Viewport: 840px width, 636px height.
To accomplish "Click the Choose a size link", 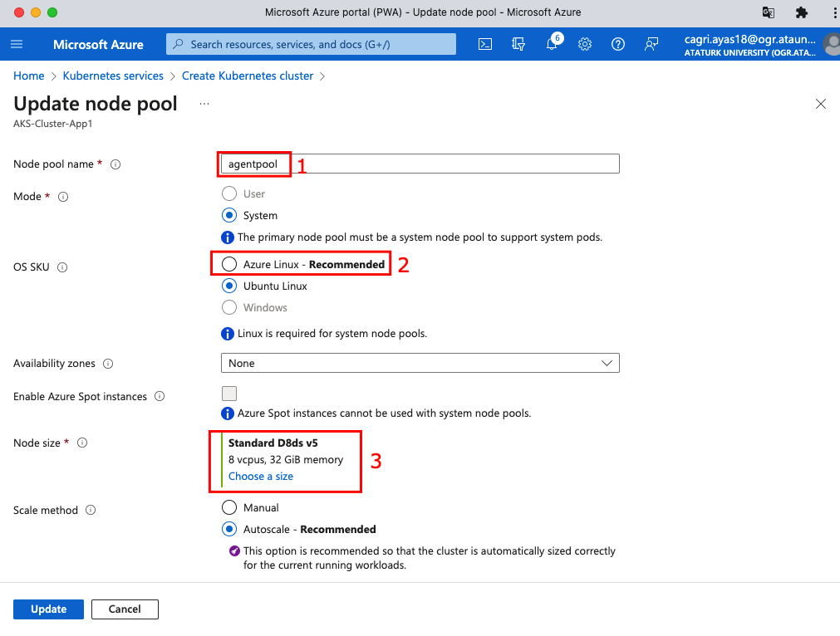I will pos(260,476).
